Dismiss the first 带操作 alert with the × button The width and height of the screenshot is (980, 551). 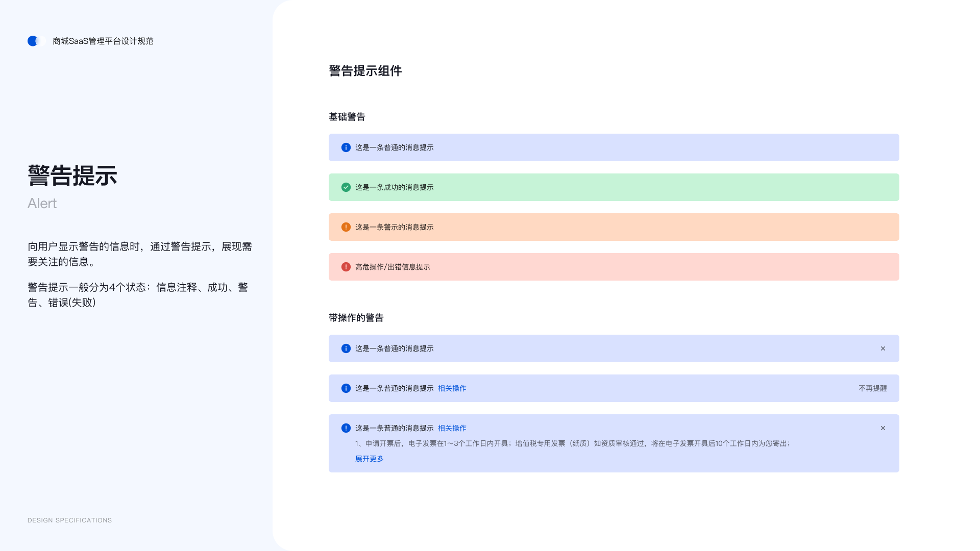(883, 348)
